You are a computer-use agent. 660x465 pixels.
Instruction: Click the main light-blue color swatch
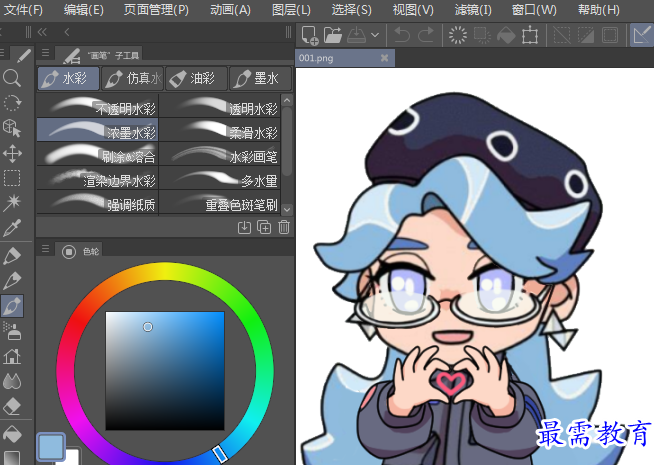[51, 446]
